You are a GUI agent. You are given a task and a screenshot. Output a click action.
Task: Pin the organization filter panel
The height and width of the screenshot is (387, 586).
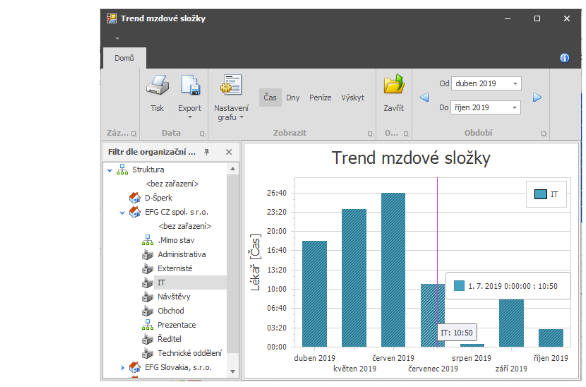[x=207, y=152]
